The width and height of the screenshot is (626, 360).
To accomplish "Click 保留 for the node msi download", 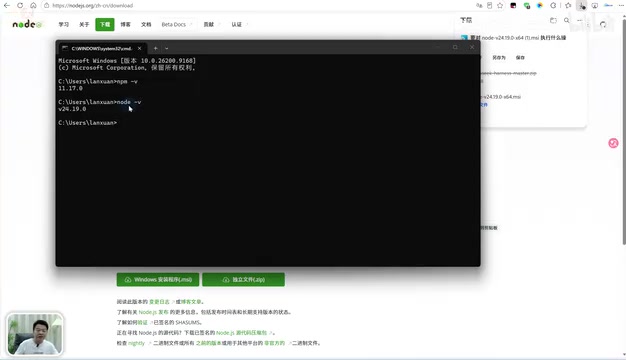I will click(x=520, y=57).
